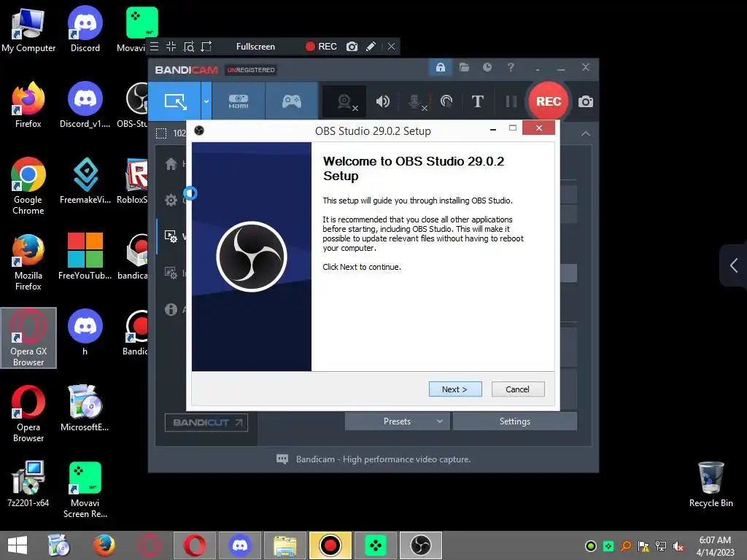
Task: Toggle webcam overlay in Bandicam toolbar
Action: point(344,101)
